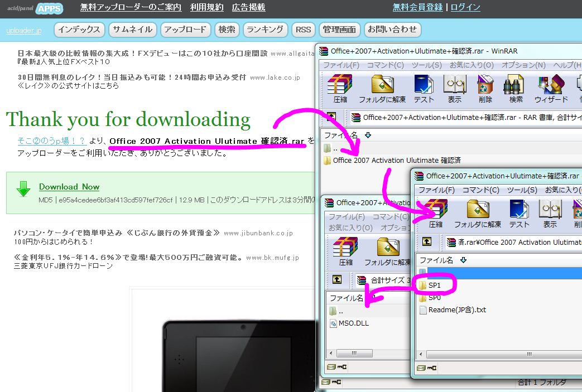Click the テスト icon in the top WinRAR window
Image resolution: width=582 pixels, height=392 pixels.
(x=424, y=88)
